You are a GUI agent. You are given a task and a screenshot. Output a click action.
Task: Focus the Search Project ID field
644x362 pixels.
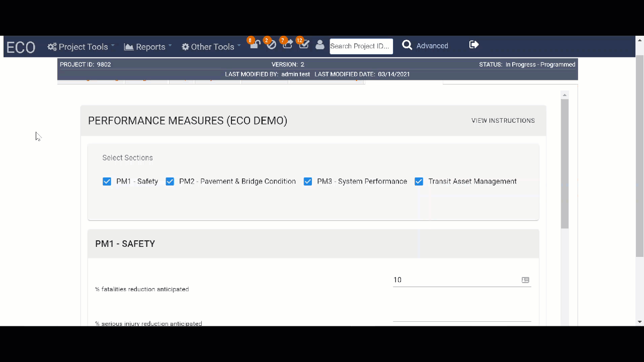point(361,46)
